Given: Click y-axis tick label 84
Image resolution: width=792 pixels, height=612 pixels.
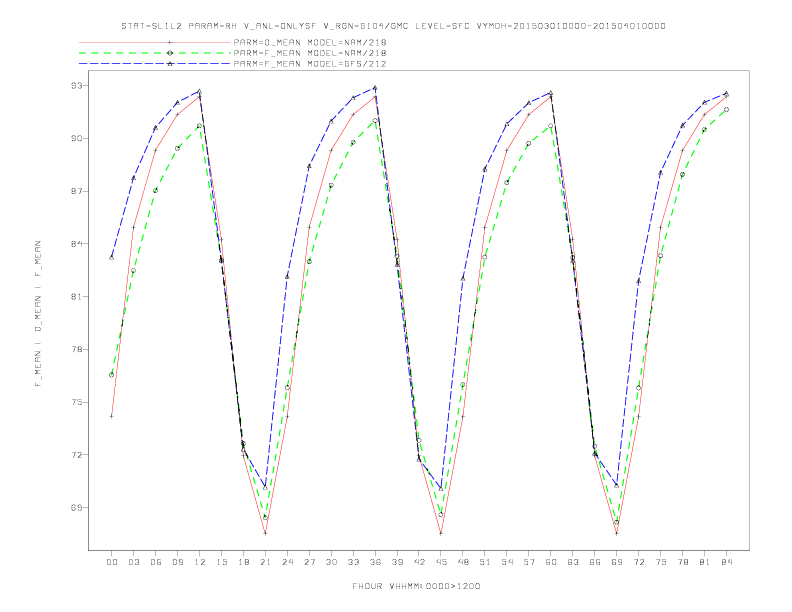Looking at the screenshot, I should [76, 244].
